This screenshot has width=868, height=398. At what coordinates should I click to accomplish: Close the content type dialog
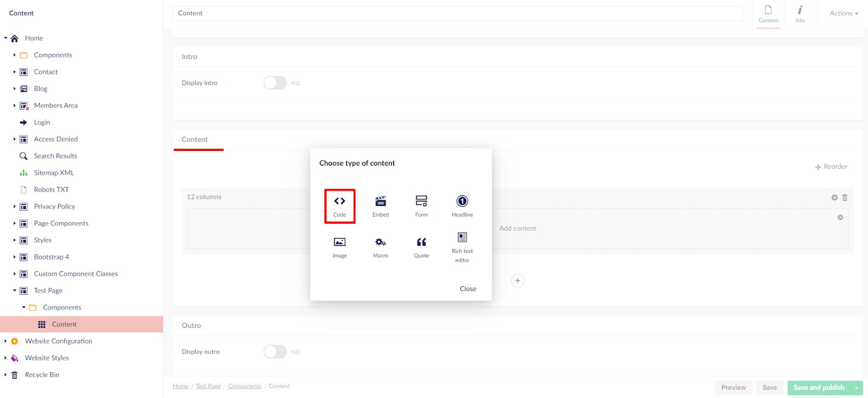(x=468, y=289)
